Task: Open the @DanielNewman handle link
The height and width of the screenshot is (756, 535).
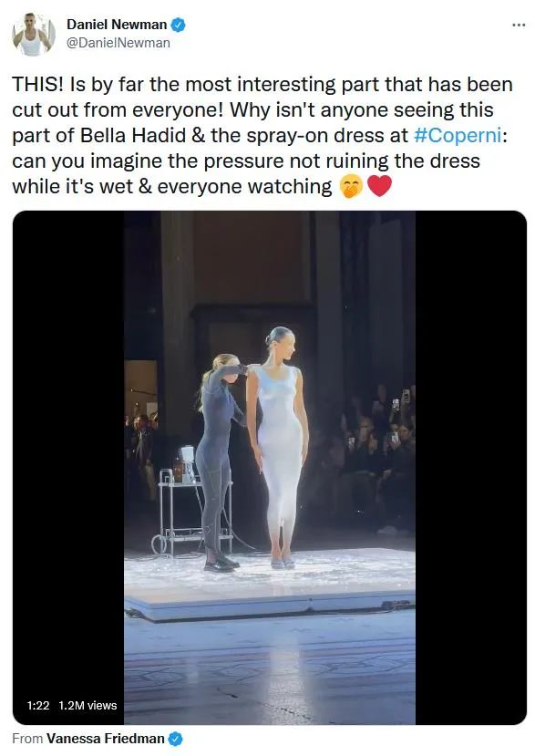Action: pyautogui.click(x=118, y=43)
